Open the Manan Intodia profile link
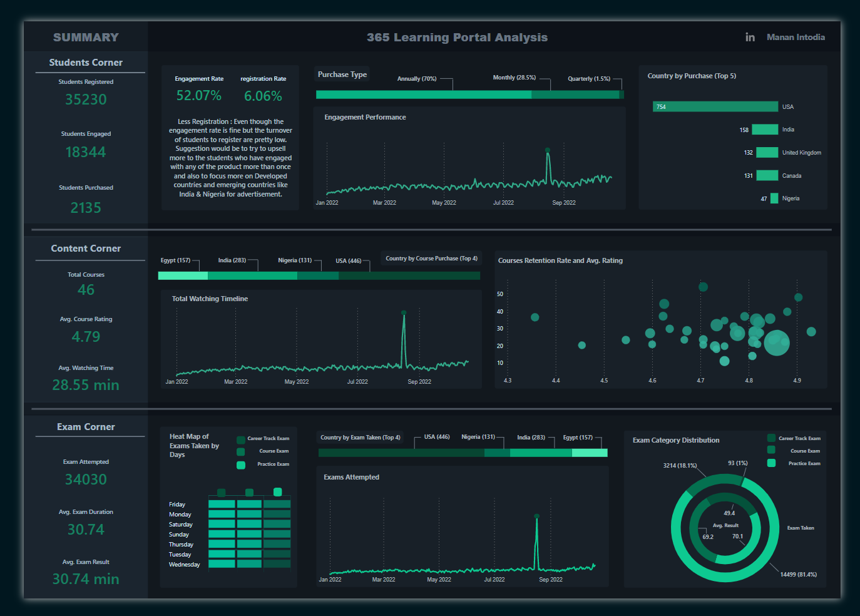Image resolution: width=860 pixels, height=616 pixels. point(796,38)
